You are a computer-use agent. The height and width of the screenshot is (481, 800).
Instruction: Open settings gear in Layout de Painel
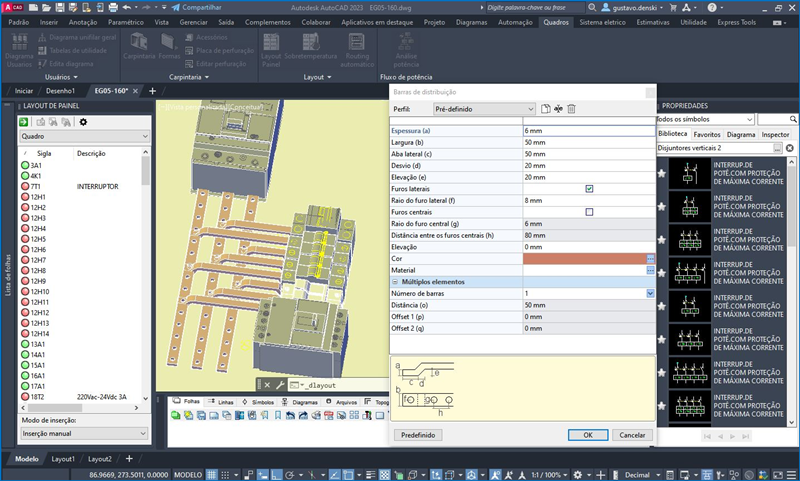(x=83, y=122)
